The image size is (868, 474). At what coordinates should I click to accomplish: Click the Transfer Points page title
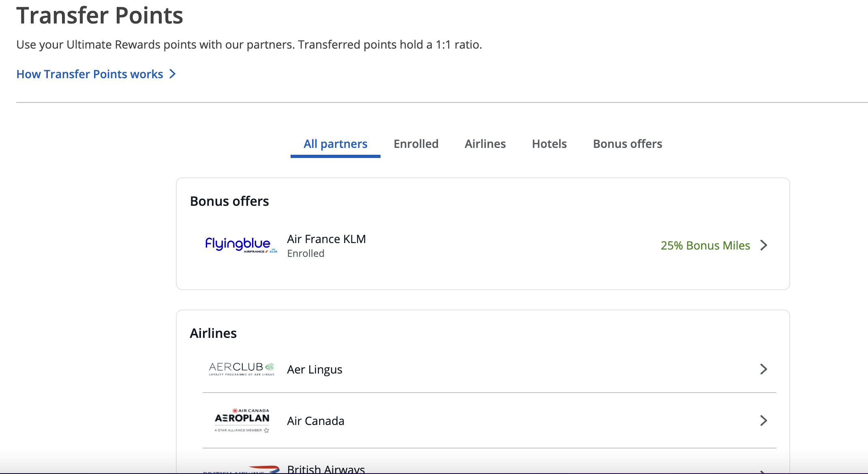(100, 15)
